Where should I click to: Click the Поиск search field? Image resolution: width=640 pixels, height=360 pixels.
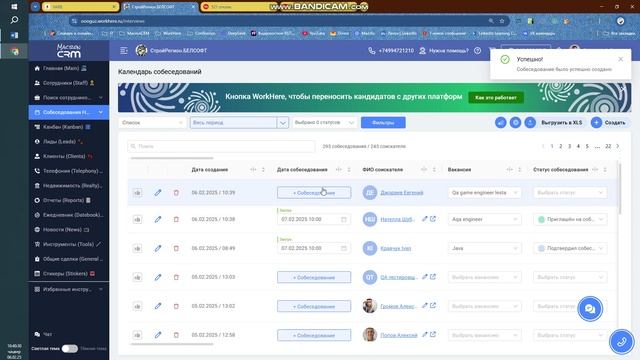coord(221,146)
